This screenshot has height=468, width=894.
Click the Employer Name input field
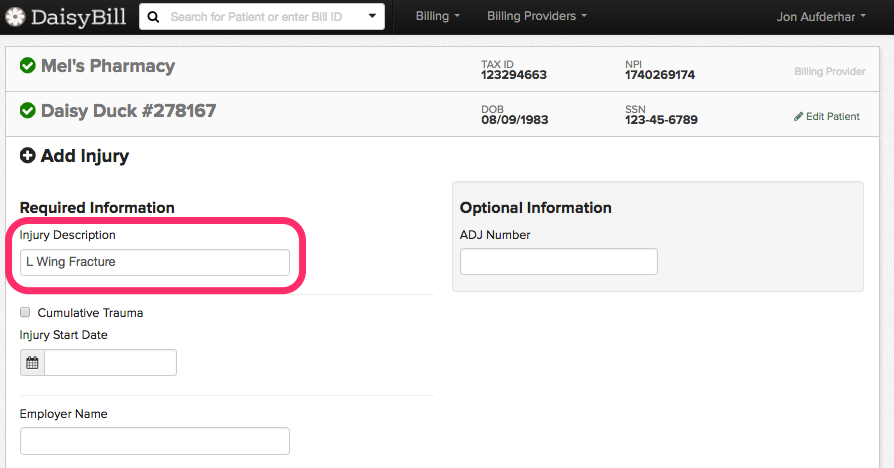pyautogui.click(x=155, y=441)
